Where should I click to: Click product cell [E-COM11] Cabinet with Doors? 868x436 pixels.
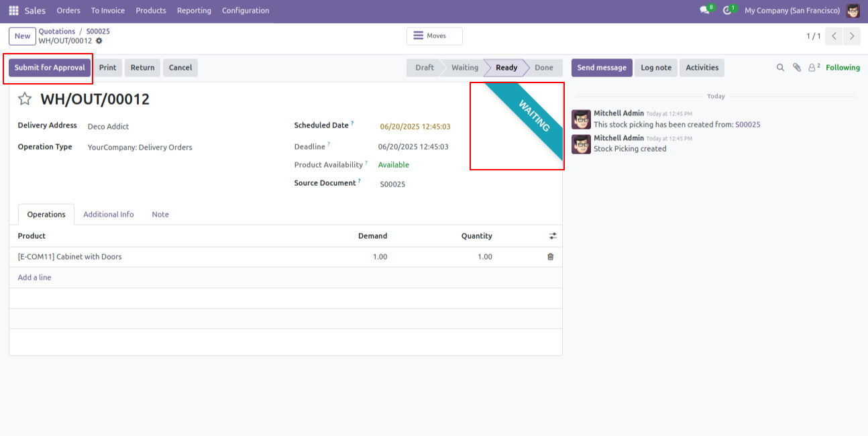(x=70, y=257)
